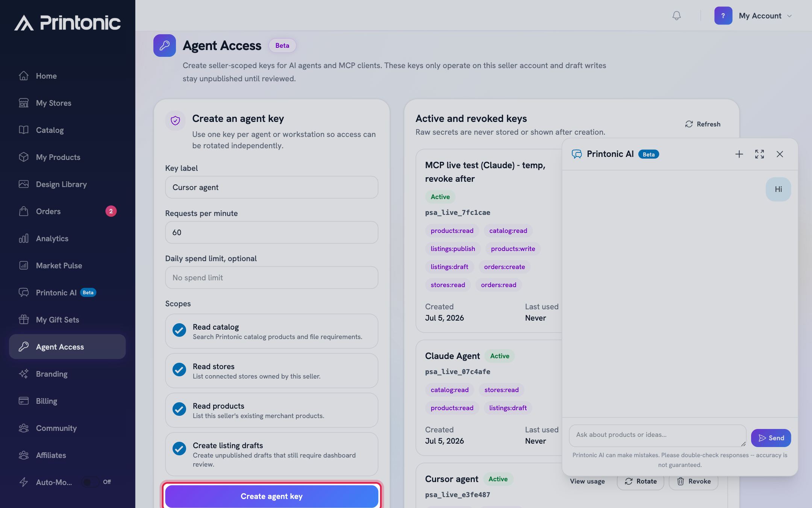This screenshot has height=508, width=812.
Task: Click the shield icon beside Create an agent key
Action: [175, 120]
